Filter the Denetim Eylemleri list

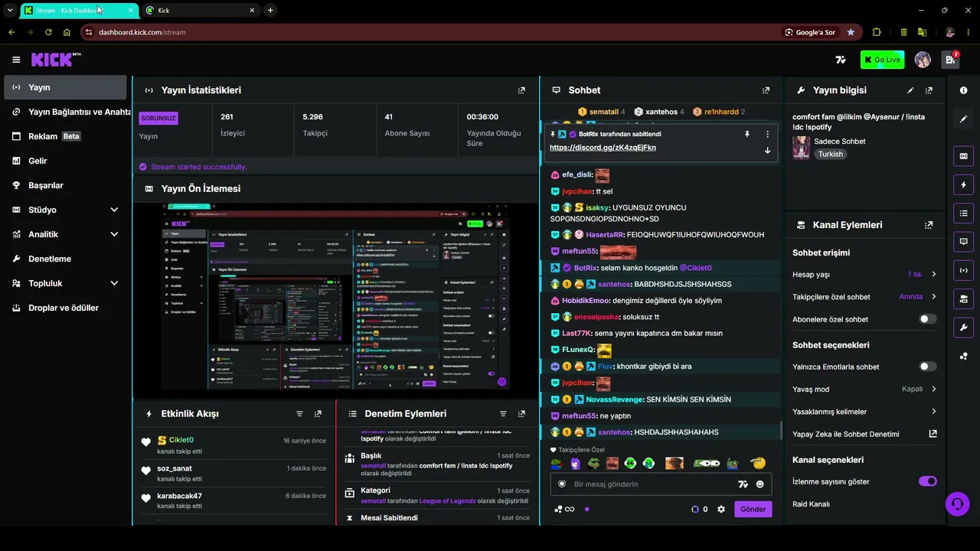point(503,414)
